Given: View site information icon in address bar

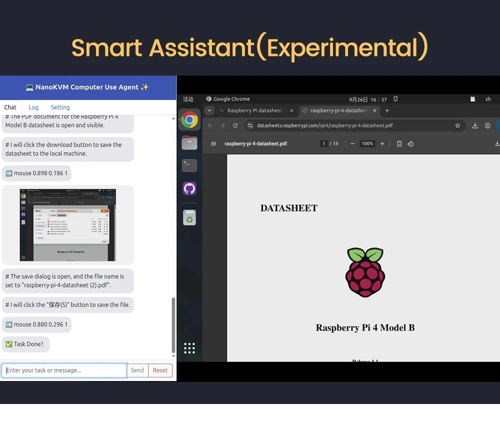Looking at the screenshot, I should (250, 125).
